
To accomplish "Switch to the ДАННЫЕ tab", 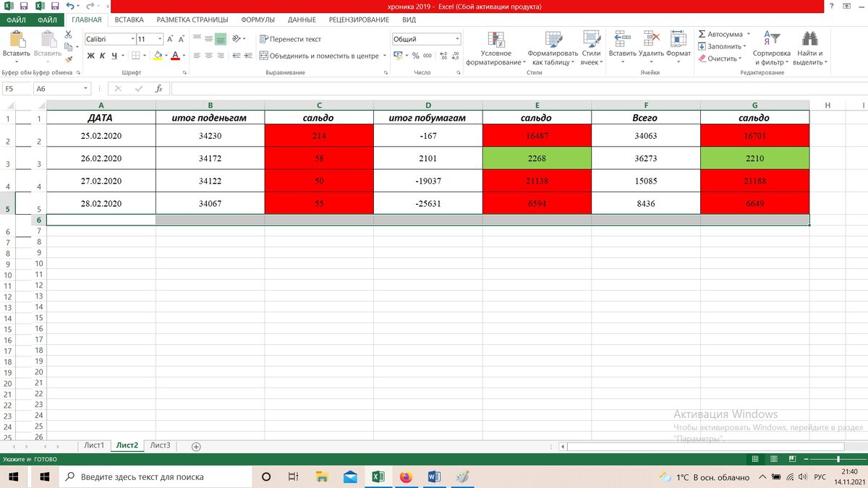I will pos(302,20).
